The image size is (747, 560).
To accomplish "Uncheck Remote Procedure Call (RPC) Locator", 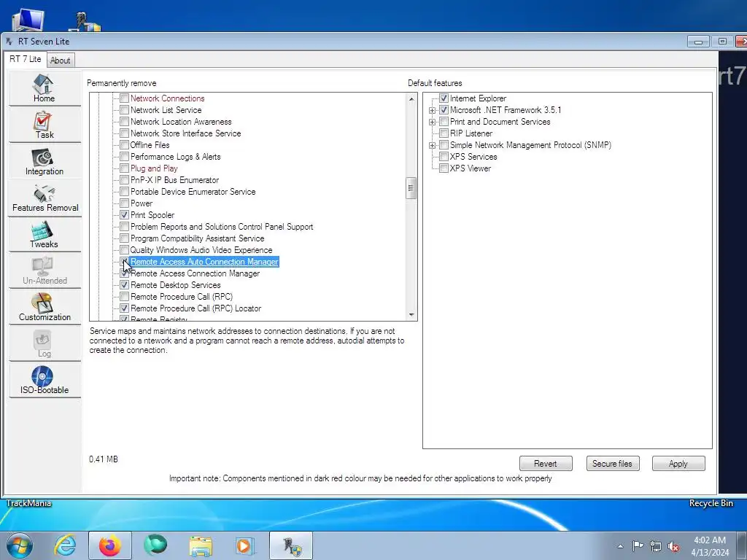I will pos(124,308).
